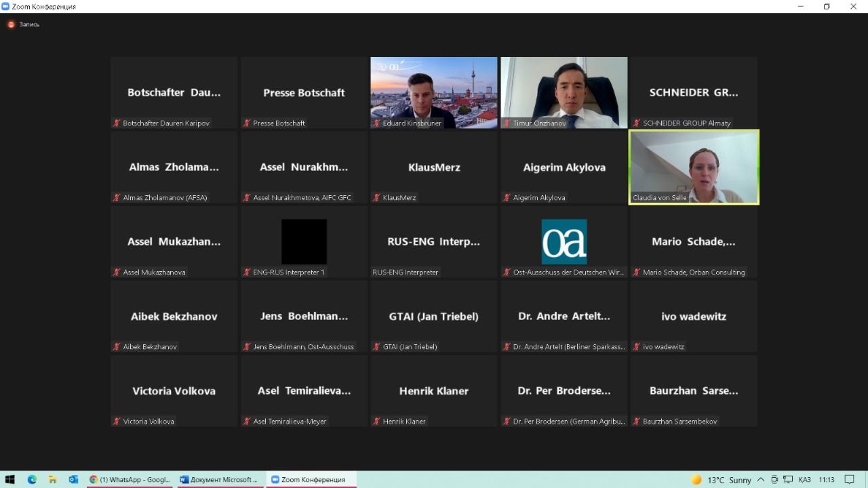Click large 'GTAI (Jan Triebel)' centered name
This screenshot has height=488, width=868.
434,317
